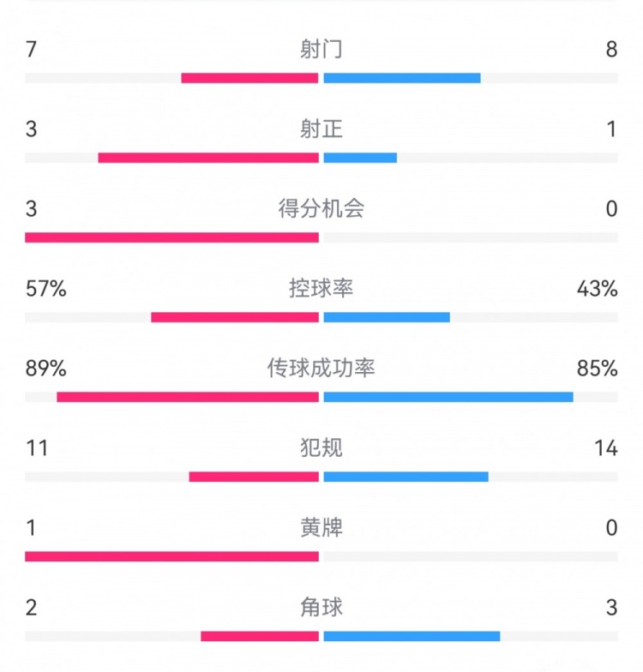The height and width of the screenshot is (672, 643).
Task: Click the 85% pass accuracy value
Action: [597, 369]
